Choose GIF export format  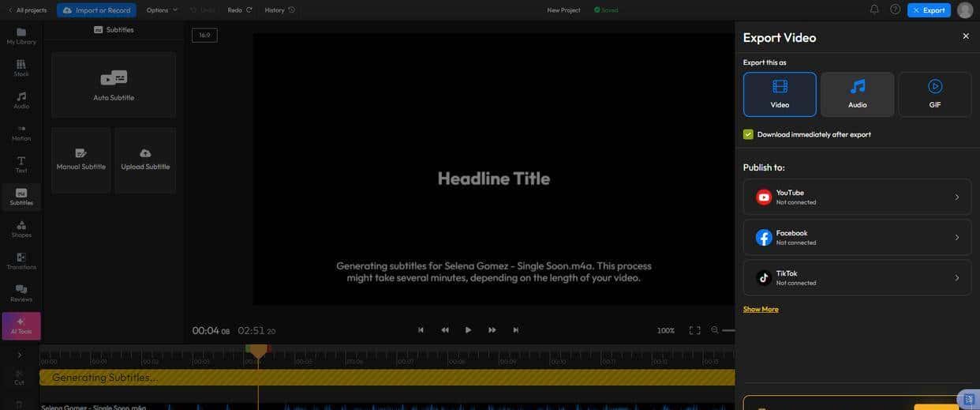pyautogui.click(x=934, y=94)
